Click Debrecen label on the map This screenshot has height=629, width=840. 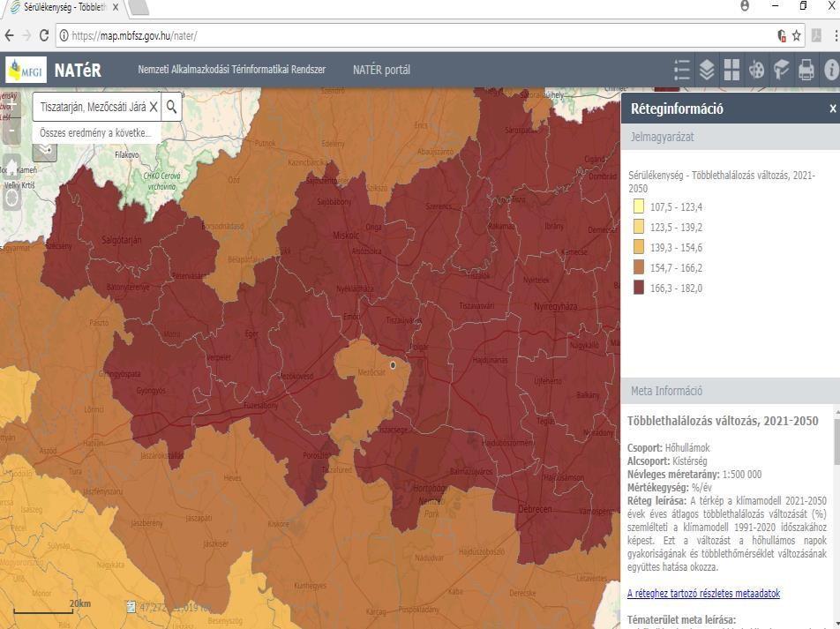(535, 508)
